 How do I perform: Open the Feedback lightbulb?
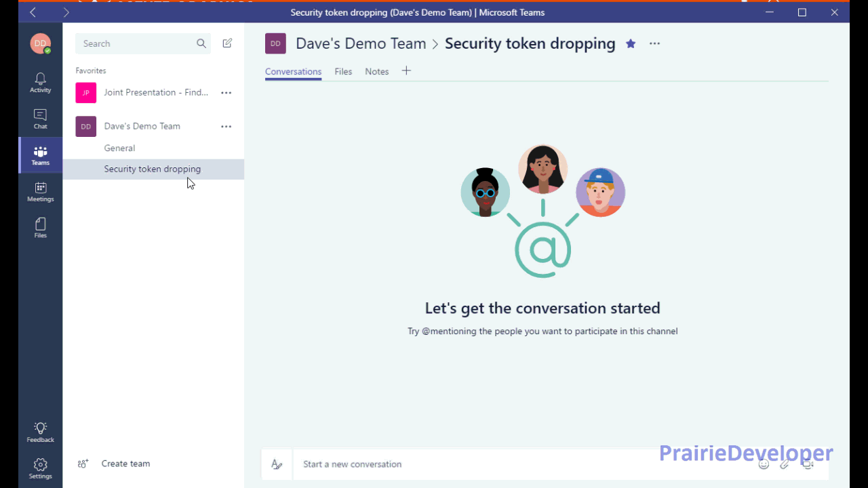pos(40,432)
